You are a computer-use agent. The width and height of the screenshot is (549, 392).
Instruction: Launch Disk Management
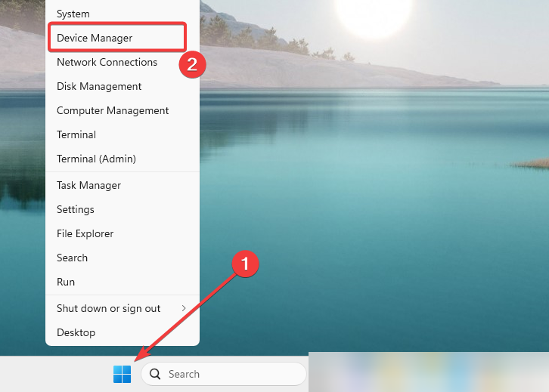123,86
